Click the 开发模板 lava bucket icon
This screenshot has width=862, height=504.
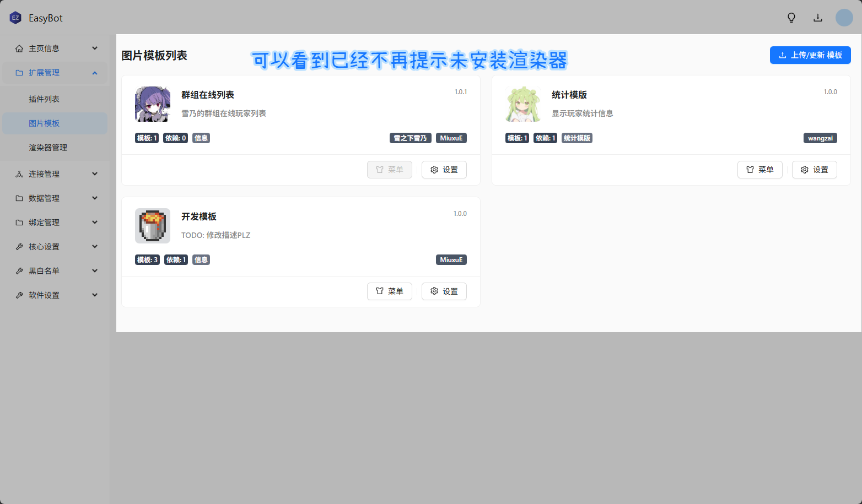[153, 226]
